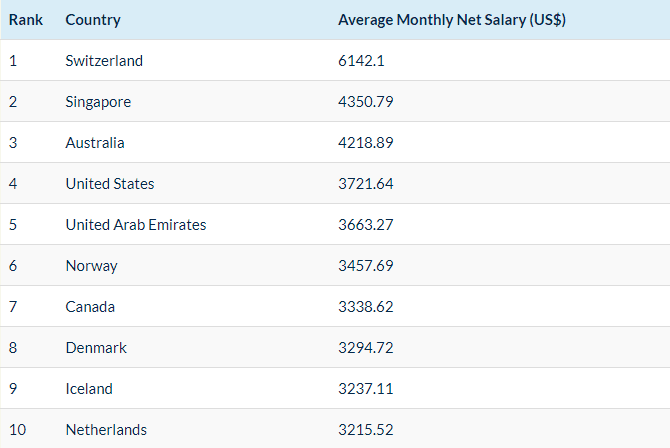The height and width of the screenshot is (448, 670).
Task: Select the Canada country cell
Action: (x=90, y=307)
